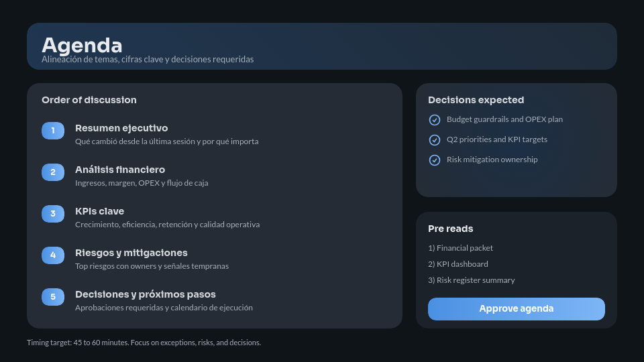Image resolution: width=644 pixels, height=362 pixels.
Task: Select the Riesgos y mitigaciones agenda item
Action: [x=131, y=253]
